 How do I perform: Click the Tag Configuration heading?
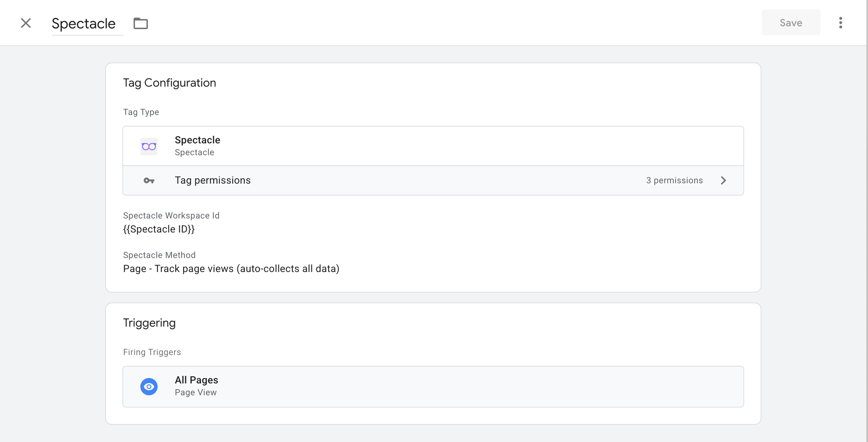pyautogui.click(x=169, y=83)
